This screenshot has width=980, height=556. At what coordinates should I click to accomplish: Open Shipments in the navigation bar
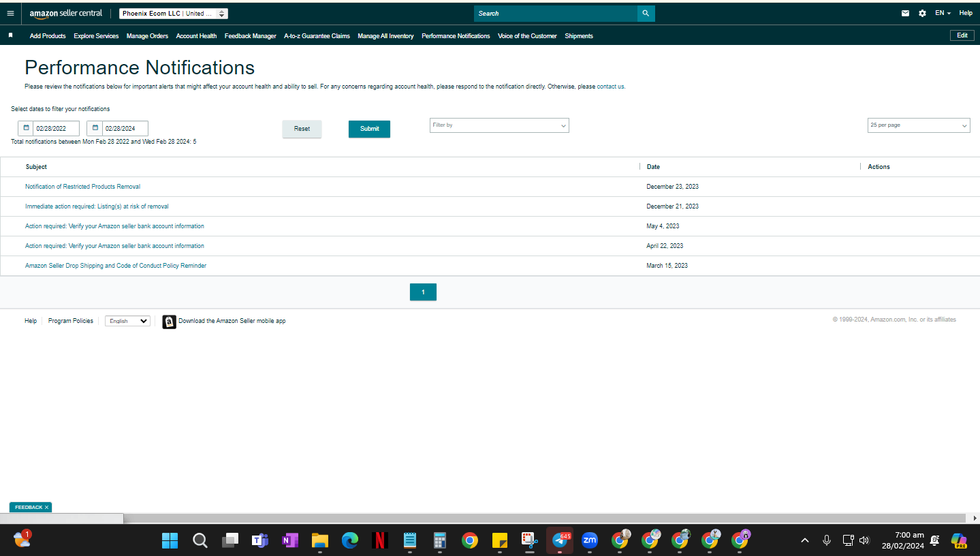(x=579, y=36)
